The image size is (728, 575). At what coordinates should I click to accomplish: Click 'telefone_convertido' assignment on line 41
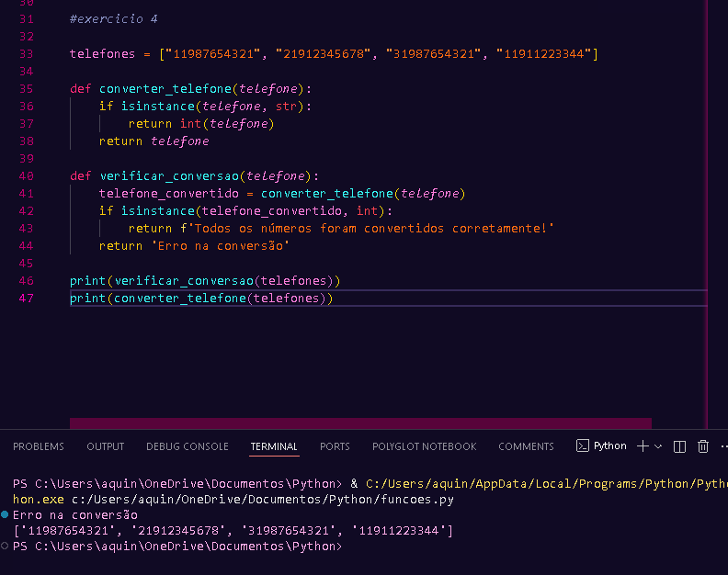coord(168,194)
